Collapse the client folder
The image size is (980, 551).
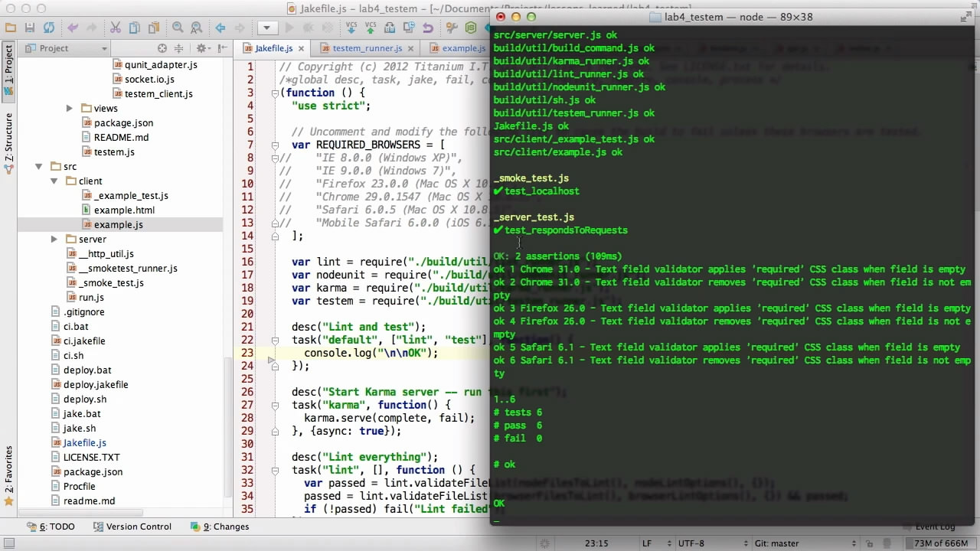tap(54, 181)
